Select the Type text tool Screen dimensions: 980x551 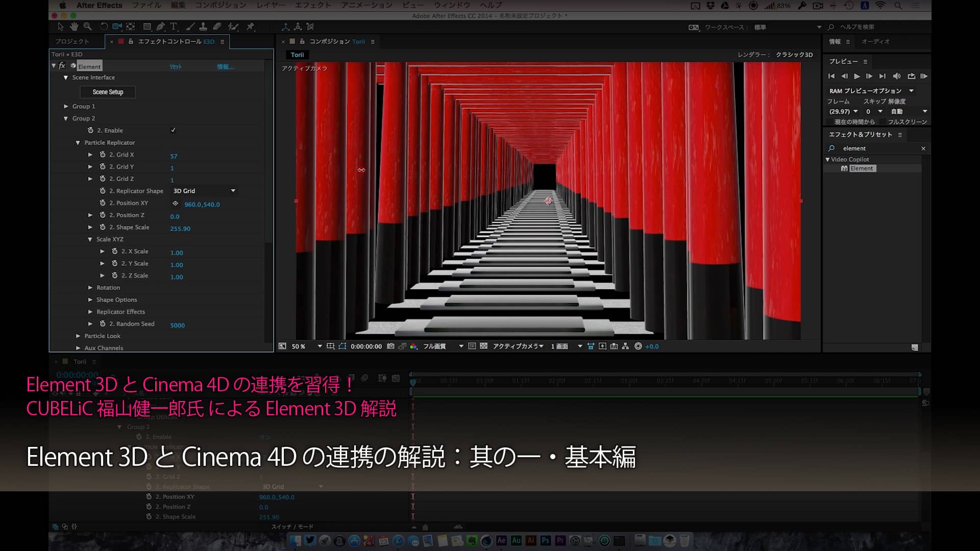[x=174, y=27]
